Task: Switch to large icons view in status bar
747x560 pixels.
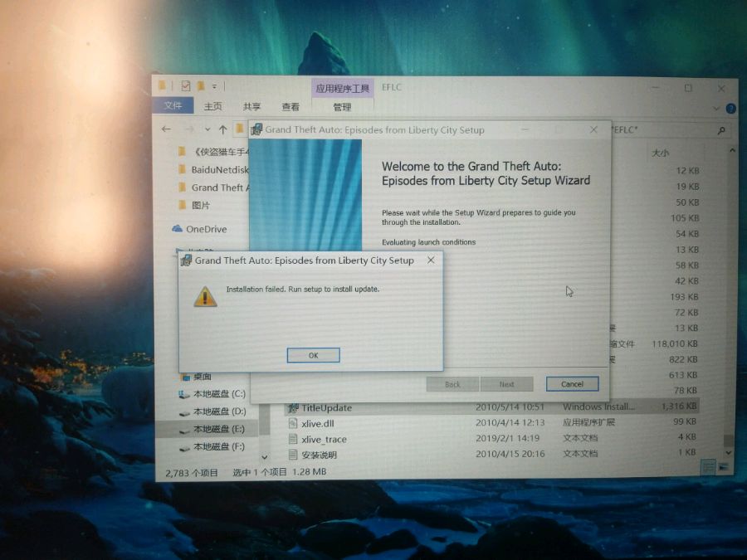Action: [x=724, y=467]
